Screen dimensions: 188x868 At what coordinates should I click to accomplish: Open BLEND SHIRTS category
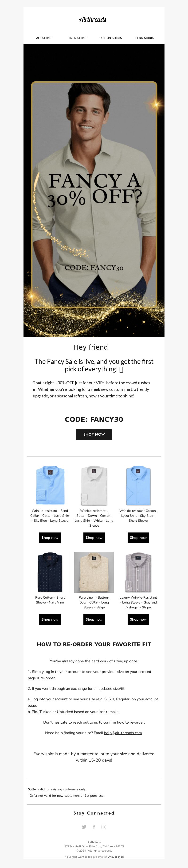(x=144, y=38)
